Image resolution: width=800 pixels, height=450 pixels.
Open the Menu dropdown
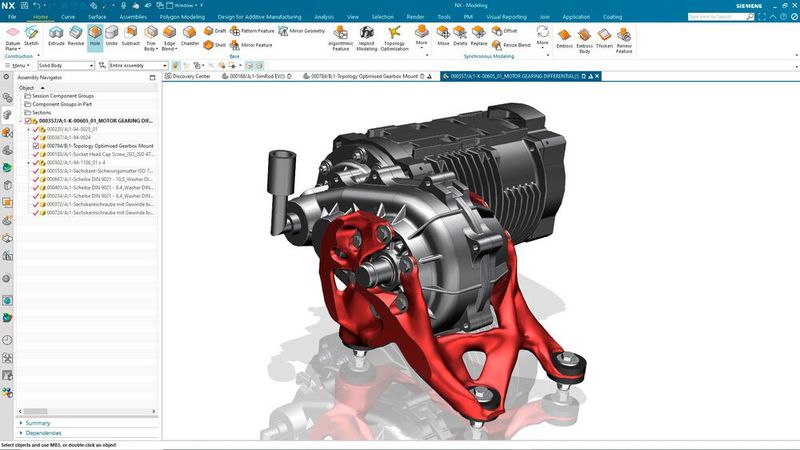19,66
